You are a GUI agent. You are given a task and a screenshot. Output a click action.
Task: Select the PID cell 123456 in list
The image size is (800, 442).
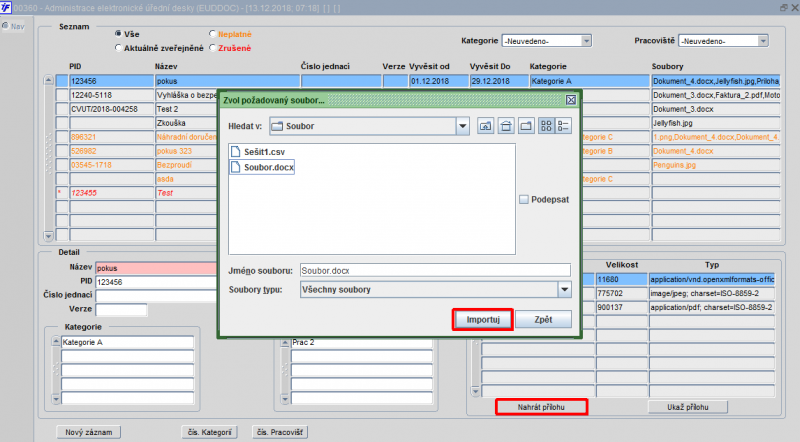(112, 81)
